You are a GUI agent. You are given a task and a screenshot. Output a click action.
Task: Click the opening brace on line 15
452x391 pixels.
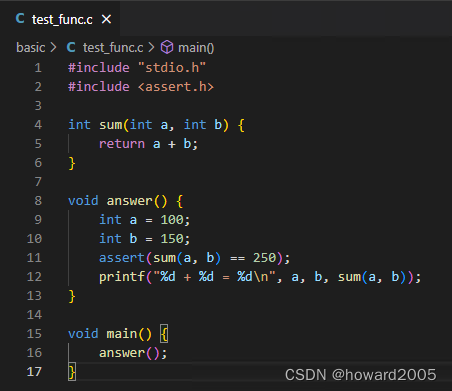click(x=164, y=334)
